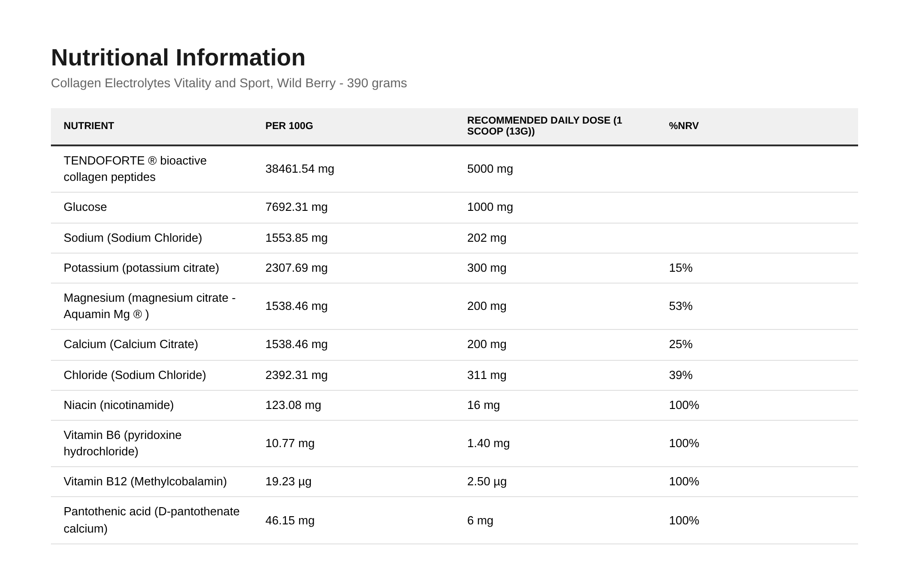
Task: Select Potassium (potassium citrate) 15% value
Action: [x=680, y=268]
